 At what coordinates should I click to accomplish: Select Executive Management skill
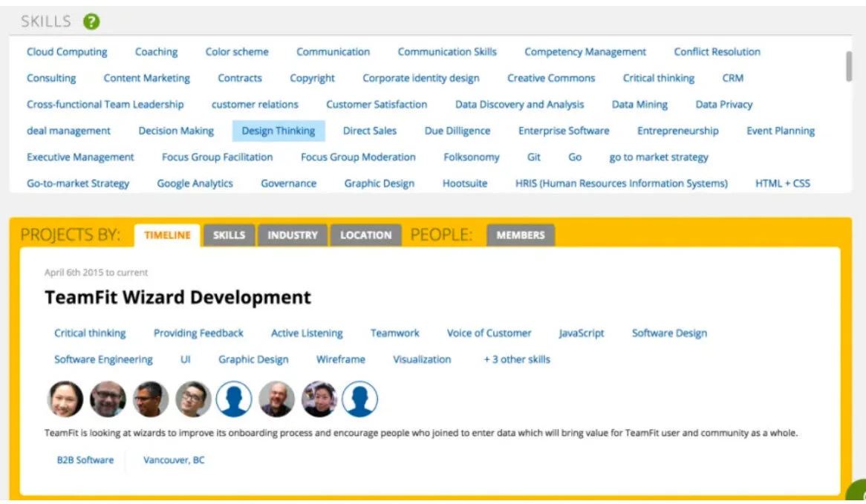click(80, 157)
